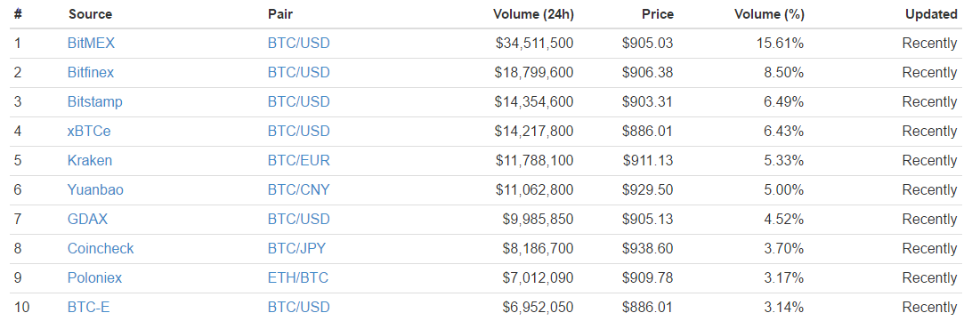Open the Yuanbao source link

tap(95, 190)
